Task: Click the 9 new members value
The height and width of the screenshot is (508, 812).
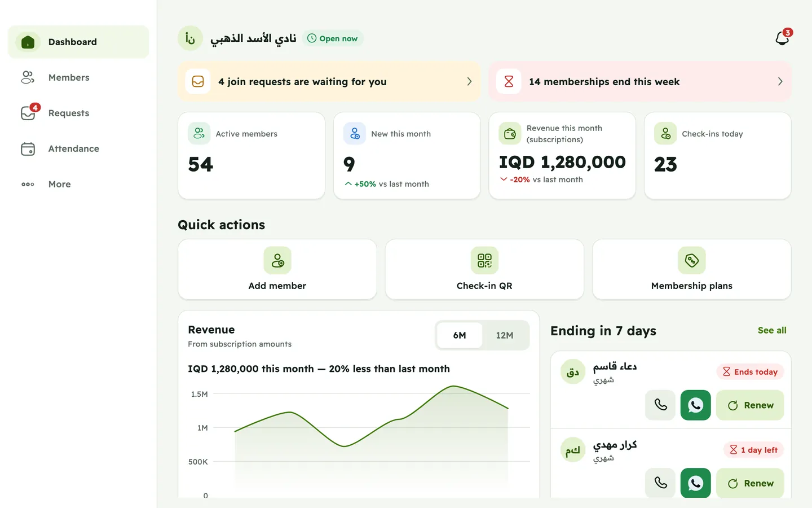Action: point(349,164)
